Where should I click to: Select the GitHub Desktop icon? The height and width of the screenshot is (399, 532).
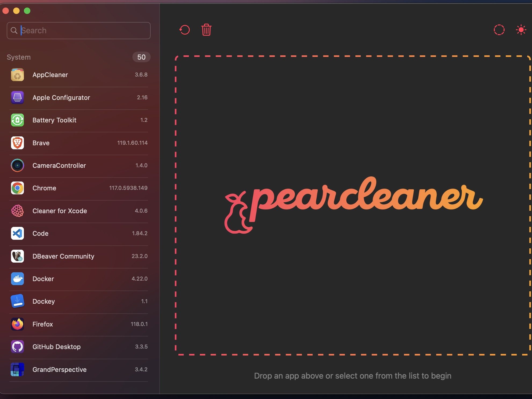(17, 347)
